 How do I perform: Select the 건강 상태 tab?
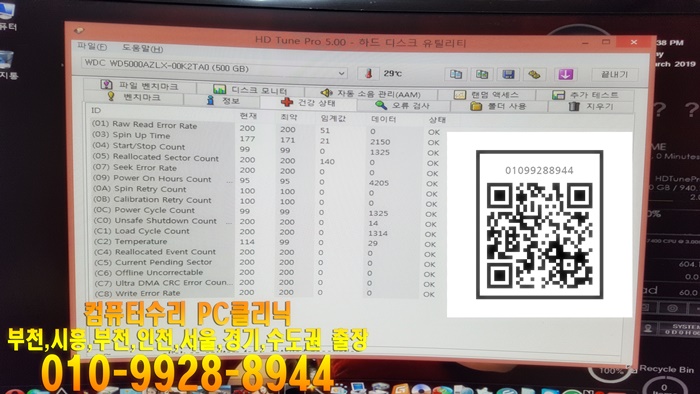(308, 103)
